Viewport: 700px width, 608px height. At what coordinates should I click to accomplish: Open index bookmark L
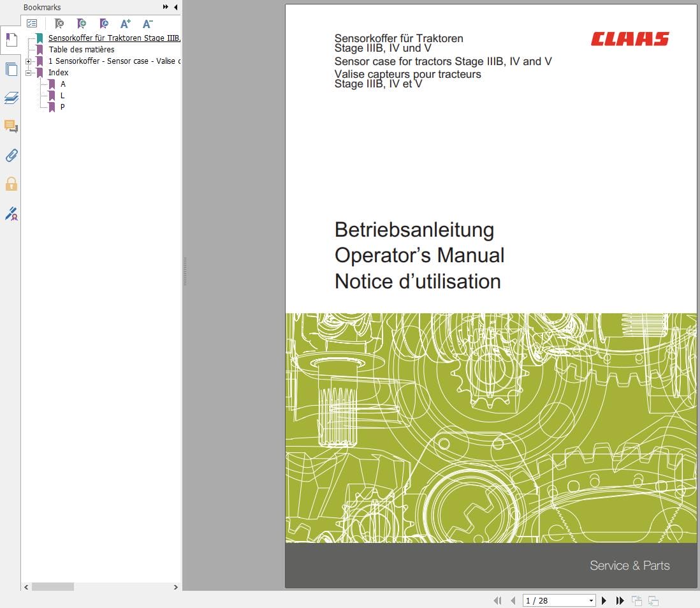(x=62, y=96)
